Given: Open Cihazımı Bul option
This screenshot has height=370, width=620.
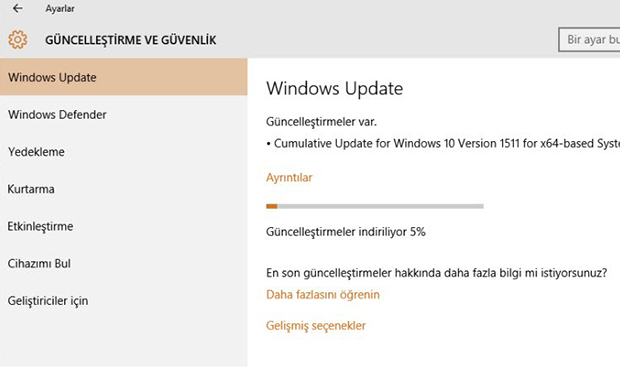Looking at the screenshot, I should tap(124, 264).
